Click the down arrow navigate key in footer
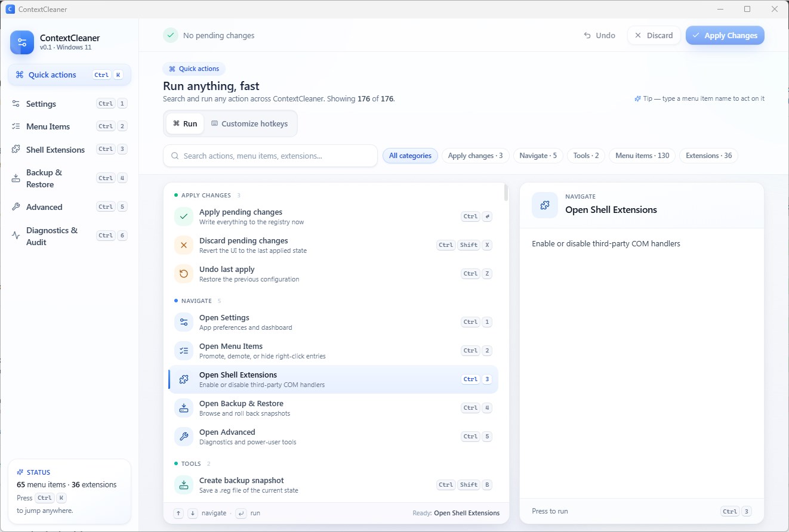Image resolution: width=789 pixels, height=532 pixels. 193,513
